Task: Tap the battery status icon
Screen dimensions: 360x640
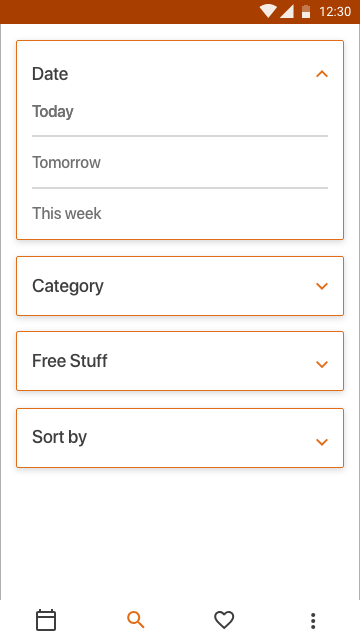Action: pyautogui.click(x=306, y=11)
